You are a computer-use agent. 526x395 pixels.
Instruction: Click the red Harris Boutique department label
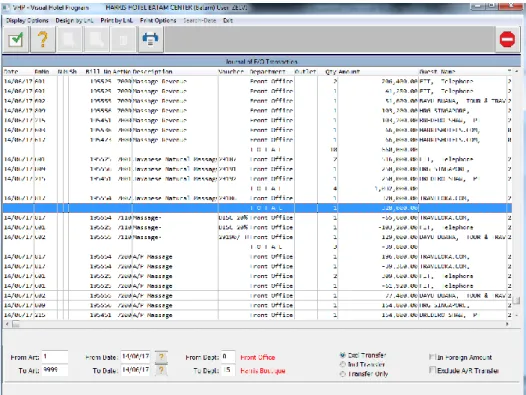263,371
